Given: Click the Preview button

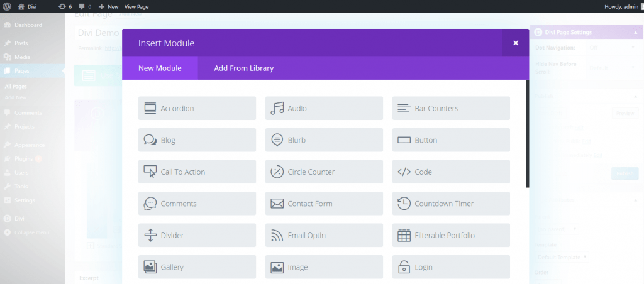Looking at the screenshot, I should pos(625,113).
